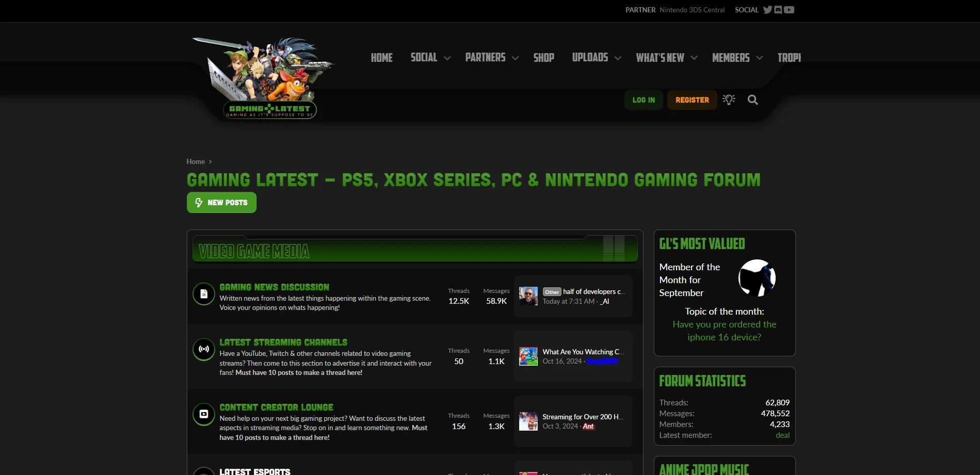
Task: Click the Latest Streaming Channels broadcast icon
Action: (x=204, y=349)
